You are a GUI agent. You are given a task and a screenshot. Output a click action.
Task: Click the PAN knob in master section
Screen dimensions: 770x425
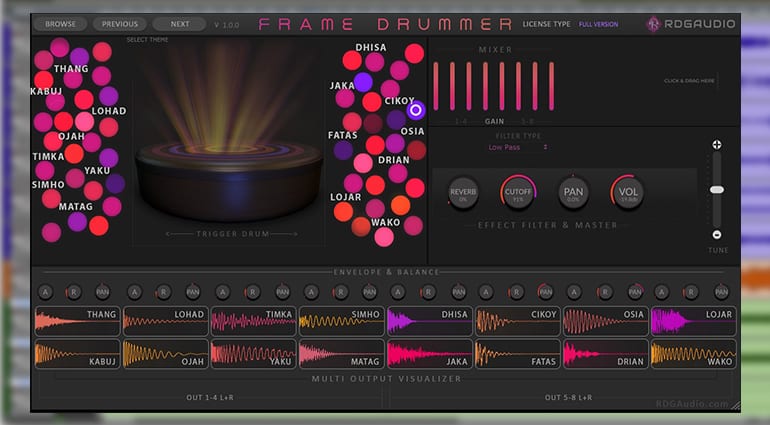pyautogui.click(x=573, y=193)
